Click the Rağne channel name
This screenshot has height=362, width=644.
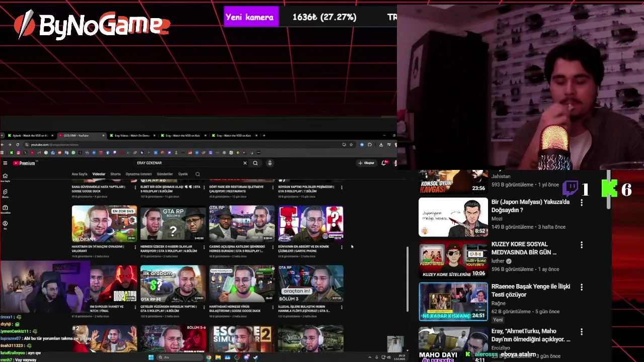coord(498,303)
